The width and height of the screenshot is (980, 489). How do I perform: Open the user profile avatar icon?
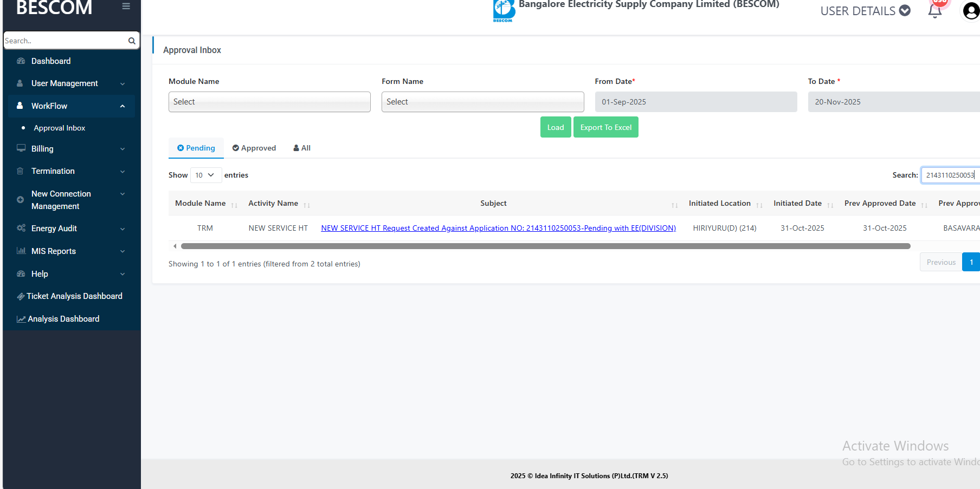pos(971,11)
